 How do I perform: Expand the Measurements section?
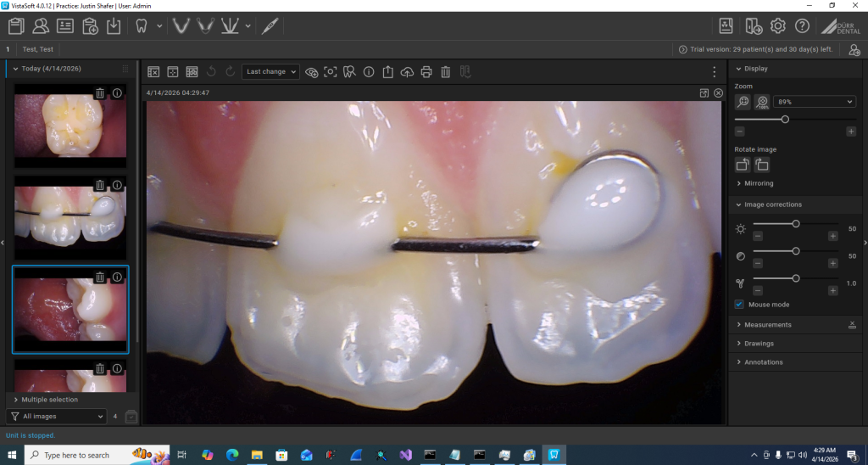(x=767, y=325)
